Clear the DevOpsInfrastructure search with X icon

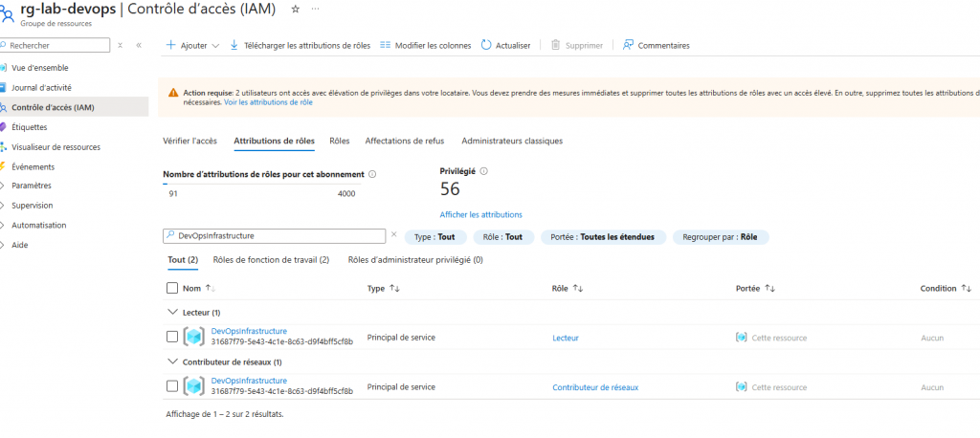(x=393, y=234)
